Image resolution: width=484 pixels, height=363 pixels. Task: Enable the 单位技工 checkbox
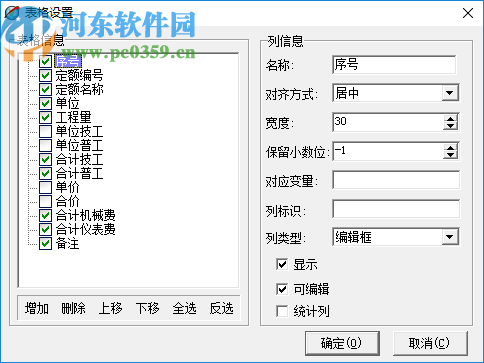[46, 131]
